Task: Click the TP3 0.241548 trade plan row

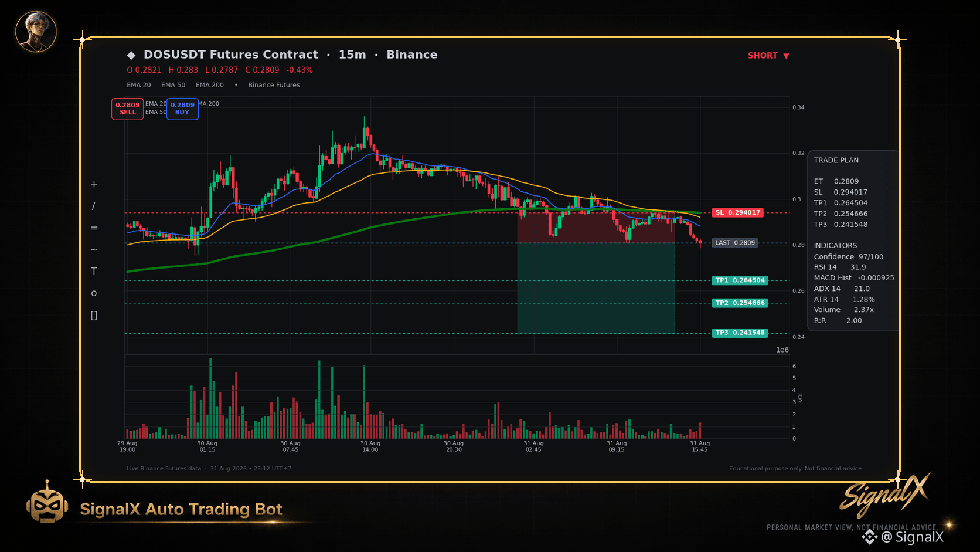Action: pyautogui.click(x=841, y=224)
